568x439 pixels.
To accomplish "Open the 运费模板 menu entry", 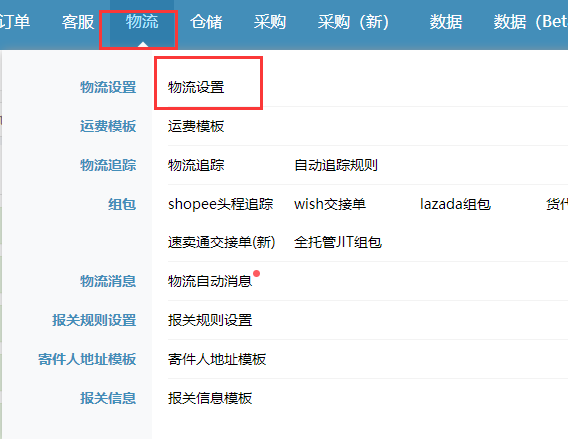I will [196, 126].
